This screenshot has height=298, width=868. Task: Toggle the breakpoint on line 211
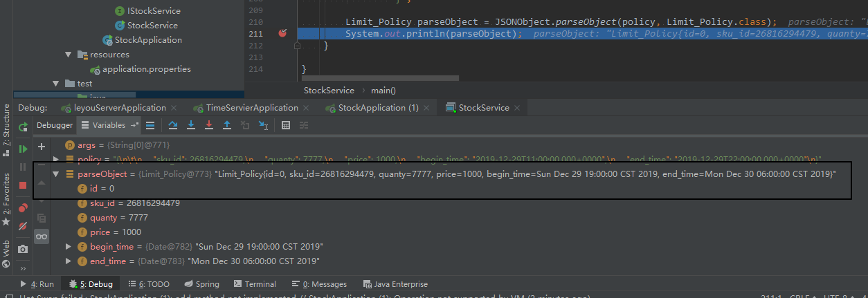click(282, 33)
